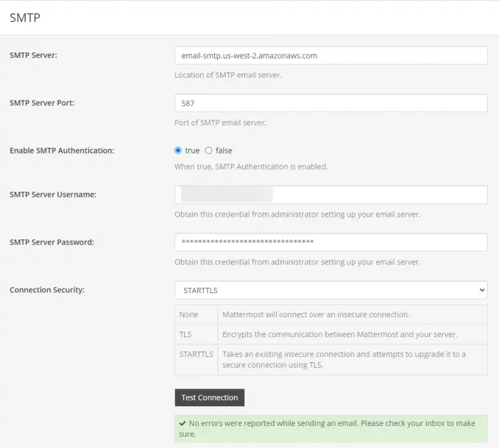Viewport: 499px width, 448px height.
Task: Choose the false radio button for SMTP Authentication
Action: [x=209, y=151]
